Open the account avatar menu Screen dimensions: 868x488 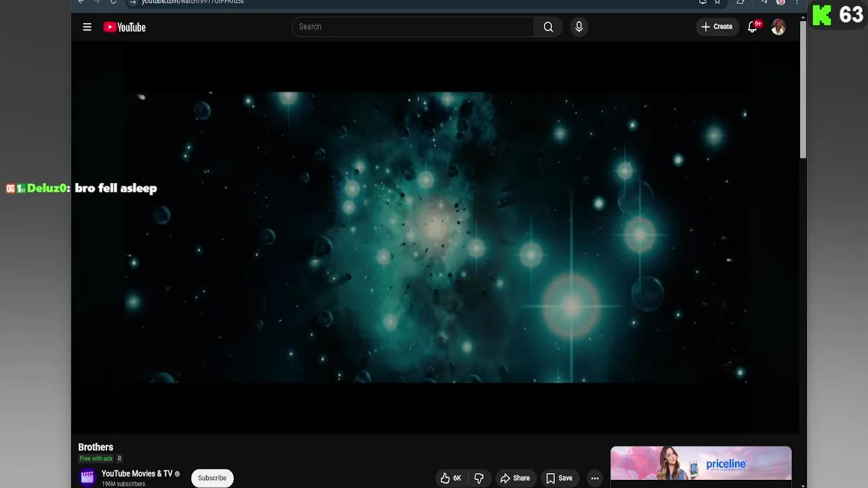click(x=778, y=27)
